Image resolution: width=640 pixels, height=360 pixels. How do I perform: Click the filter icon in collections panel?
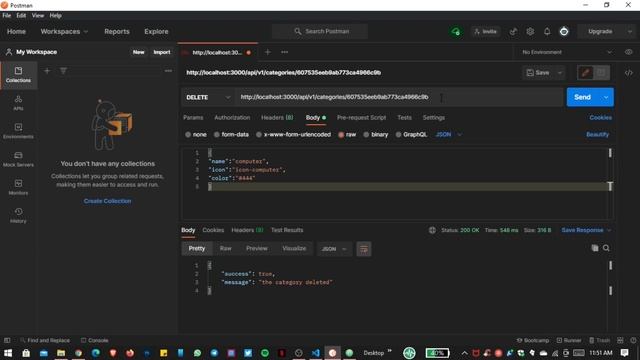(x=63, y=71)
